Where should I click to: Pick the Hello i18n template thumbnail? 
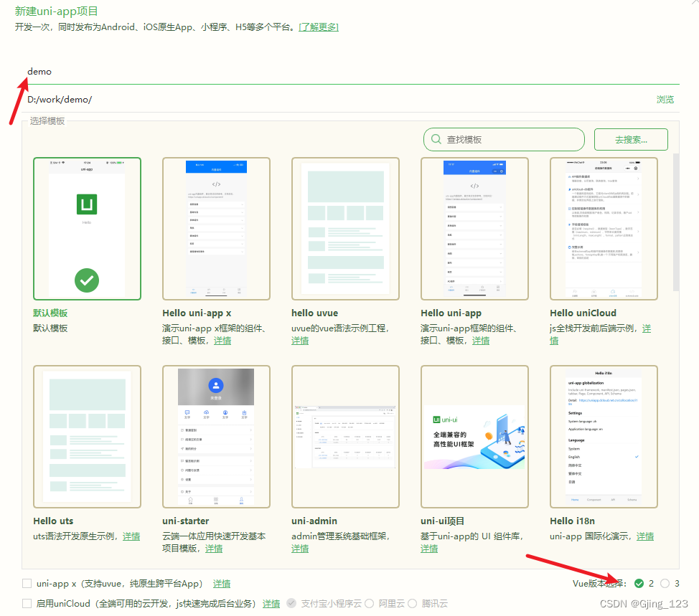604,437
